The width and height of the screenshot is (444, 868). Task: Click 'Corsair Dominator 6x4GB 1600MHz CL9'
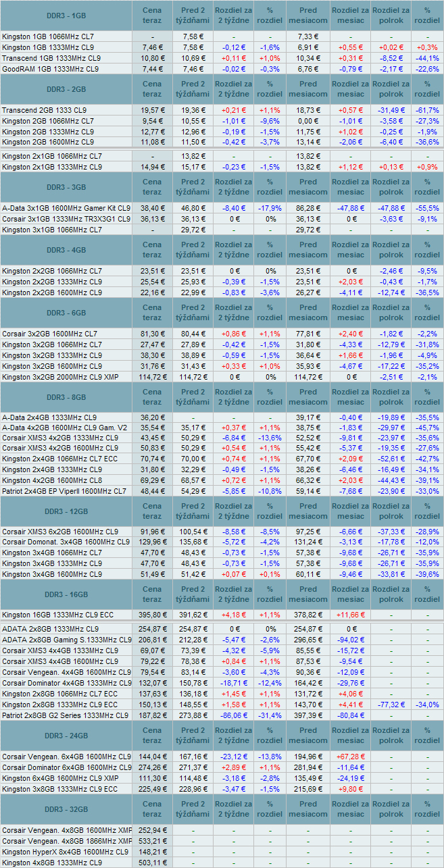tap(66, 767)
